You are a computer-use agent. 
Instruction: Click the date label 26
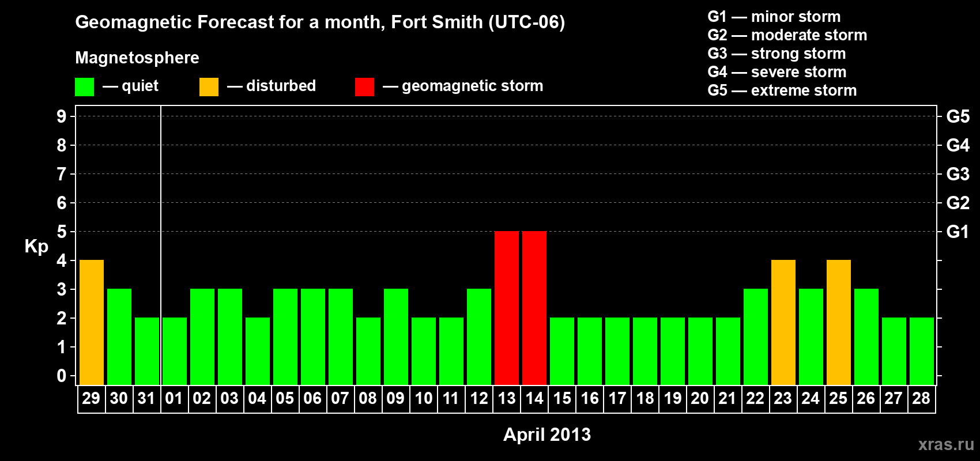click(866, 398)
